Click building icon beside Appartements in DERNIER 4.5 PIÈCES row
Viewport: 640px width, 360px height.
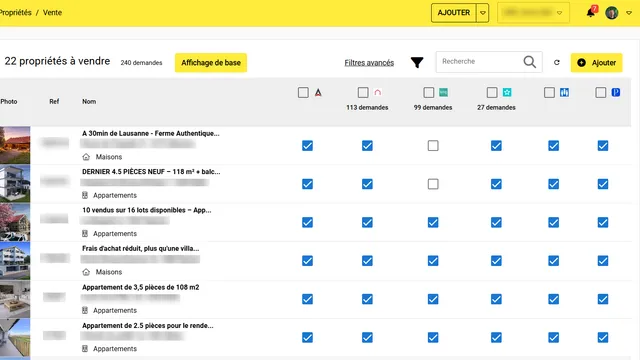(x=85, y=195)
